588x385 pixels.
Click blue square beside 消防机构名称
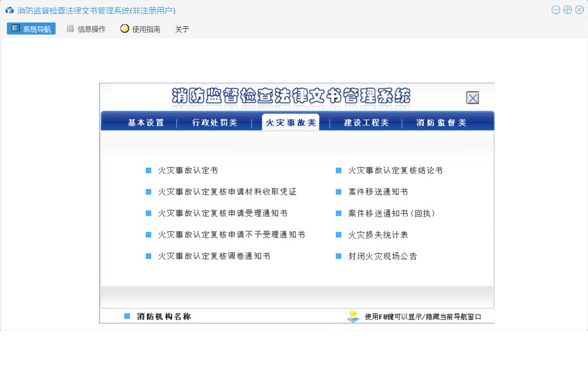(127, 316)
